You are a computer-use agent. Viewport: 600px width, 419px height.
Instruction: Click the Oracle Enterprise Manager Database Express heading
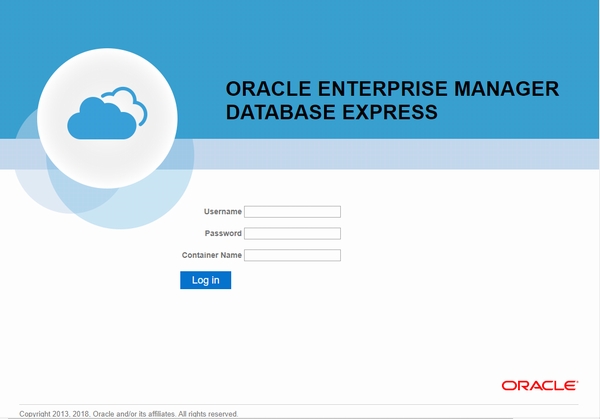coord(392,100)
